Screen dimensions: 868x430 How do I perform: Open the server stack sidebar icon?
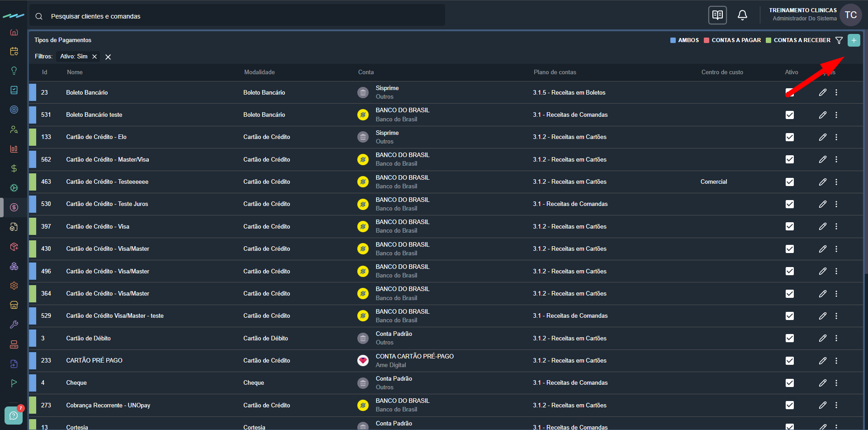[x=14, y=344]
